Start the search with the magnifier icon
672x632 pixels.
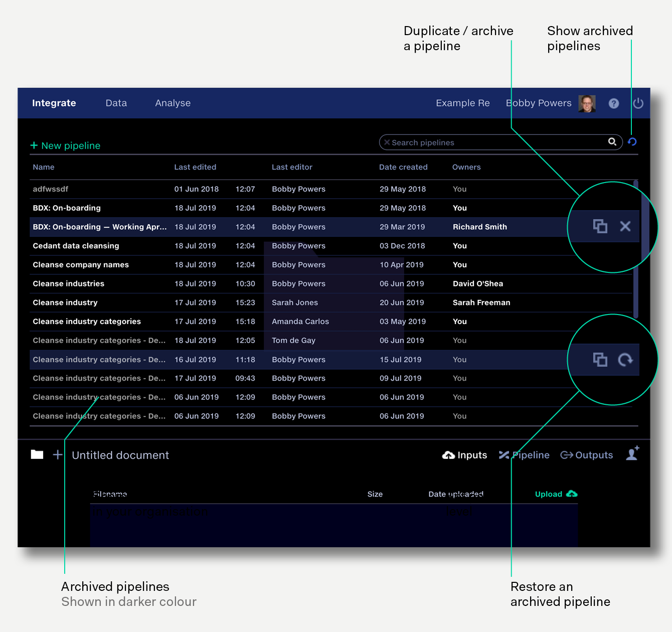tap(612, 142)
